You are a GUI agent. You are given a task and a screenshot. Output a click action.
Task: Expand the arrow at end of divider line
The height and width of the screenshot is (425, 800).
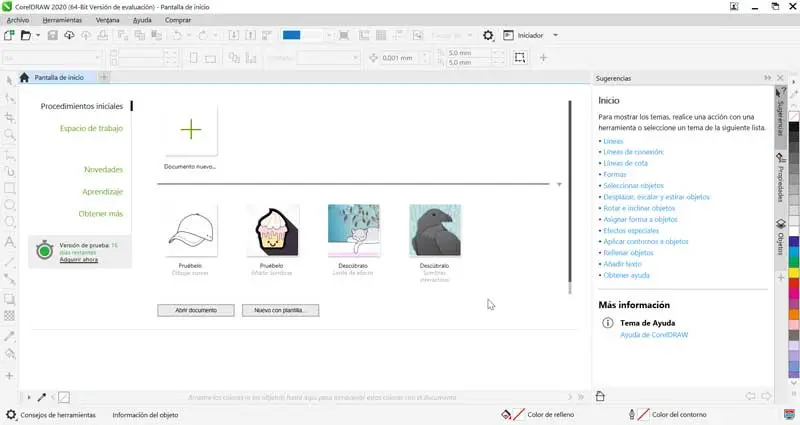[x=559, y=184]
